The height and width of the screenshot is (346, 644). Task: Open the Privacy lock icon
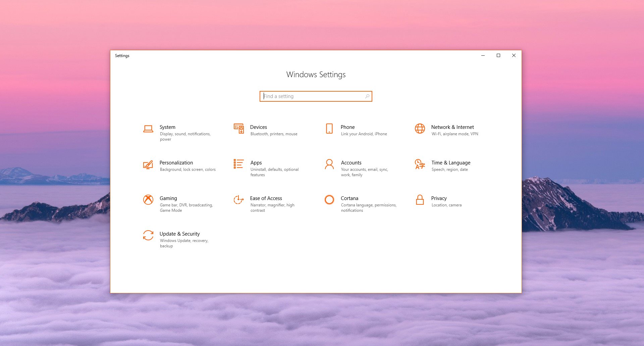point(420,200)
